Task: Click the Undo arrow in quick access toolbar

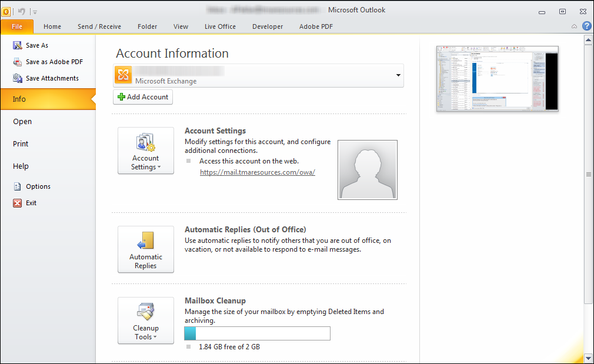Action: coord(22,11)
